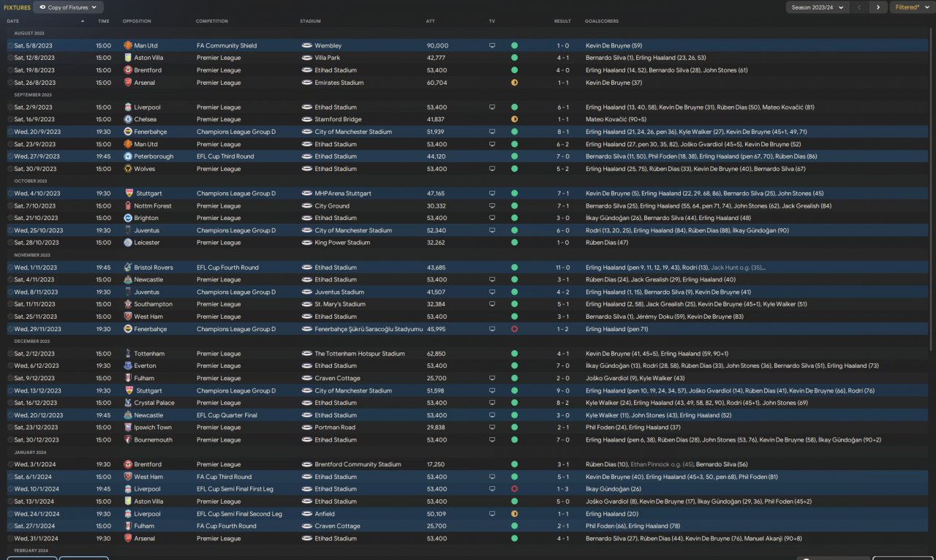
Task: Open the Season 2023/24 dropdown
Action: (x=817, y=7)
